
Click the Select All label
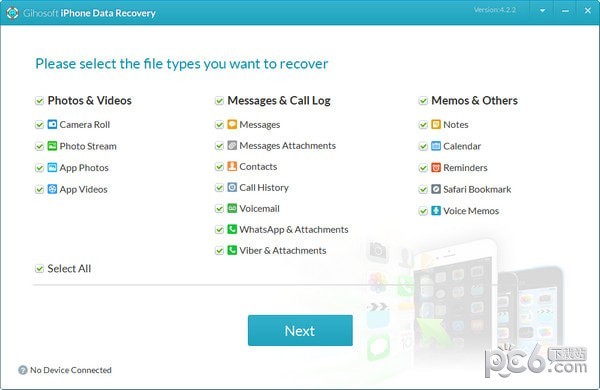tap(69, 269)
